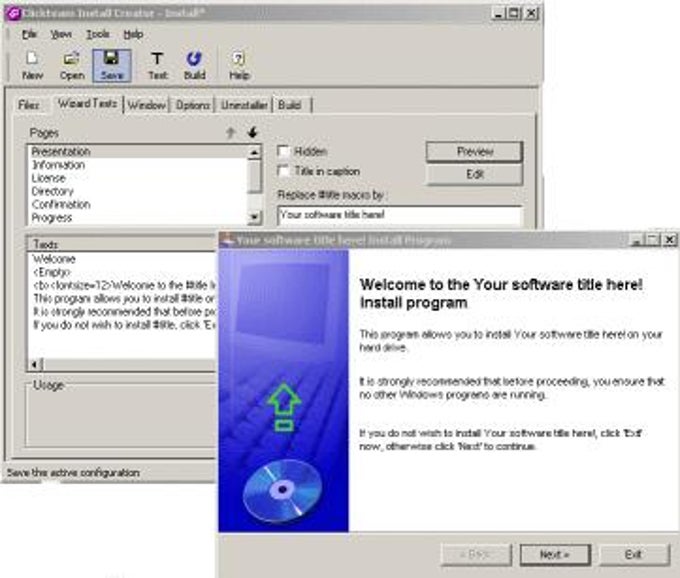Move page up with the up arrow

(231, 132)
